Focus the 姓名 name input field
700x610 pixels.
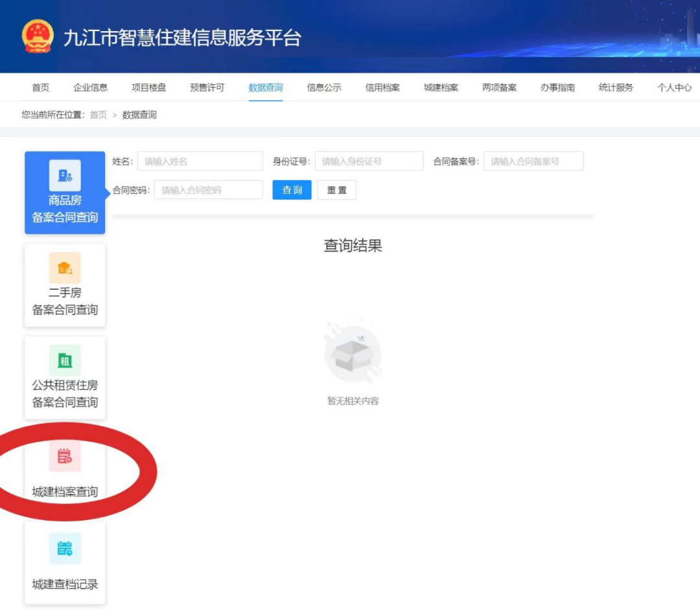pyautogui.click(x=200, y=161)
